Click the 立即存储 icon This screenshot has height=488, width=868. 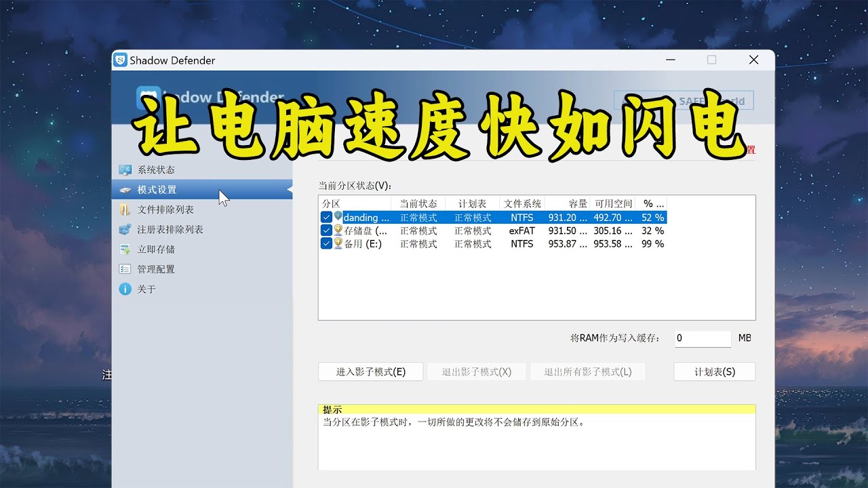coord(125,249)
